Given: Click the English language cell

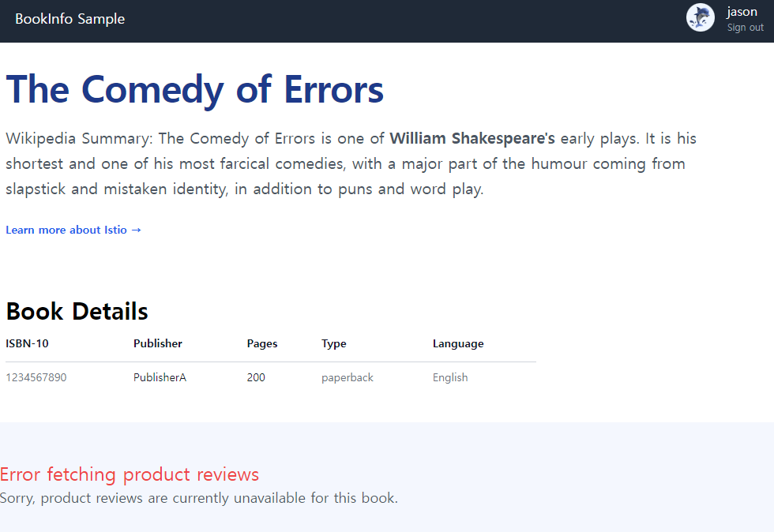Looking at the screenshot, I should (x=450, y=377).
